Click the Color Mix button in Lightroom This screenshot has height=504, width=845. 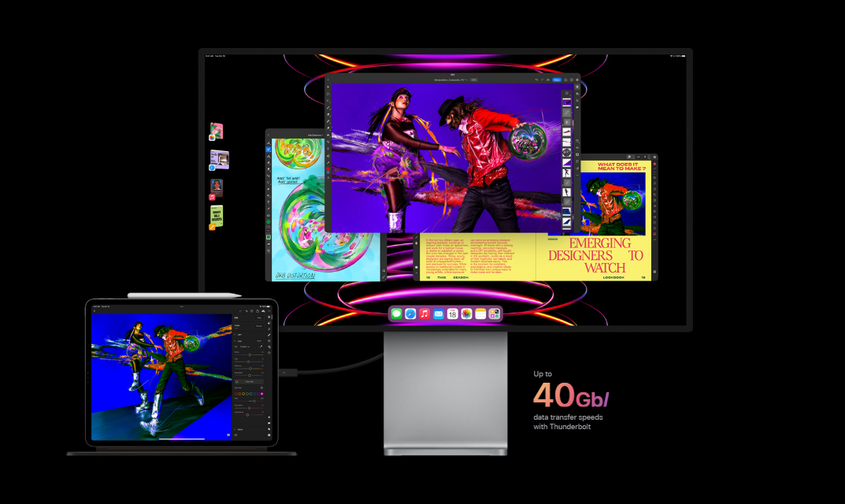pyautogui.click(x=249, y=381)
